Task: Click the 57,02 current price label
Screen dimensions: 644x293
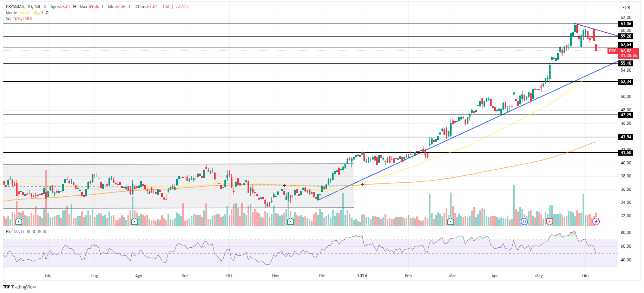Action: tap(626, 51)
